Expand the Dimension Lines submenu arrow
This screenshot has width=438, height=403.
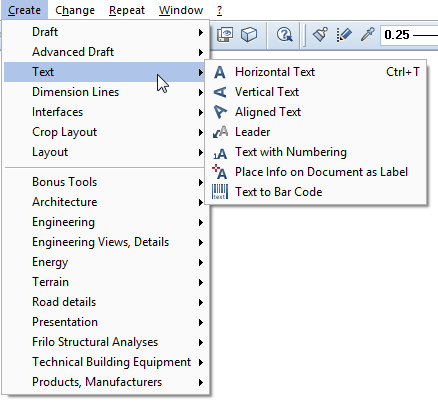point(201,92)
